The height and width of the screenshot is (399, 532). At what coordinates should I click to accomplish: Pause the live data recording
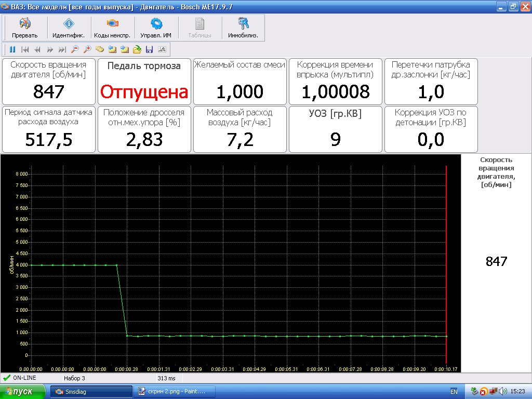[x=12, y=49]
